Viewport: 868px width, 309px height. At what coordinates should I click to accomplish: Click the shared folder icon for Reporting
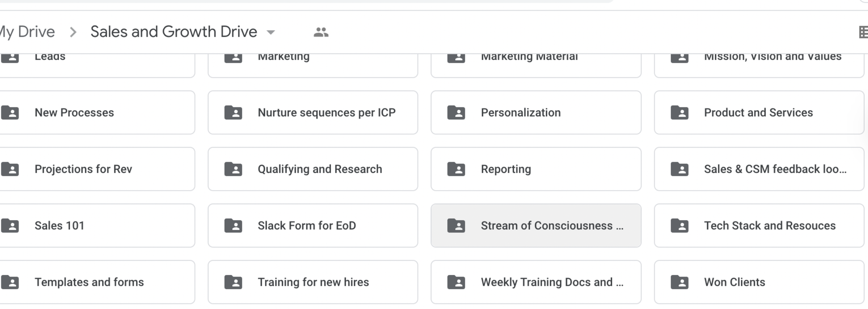(456, 169)
